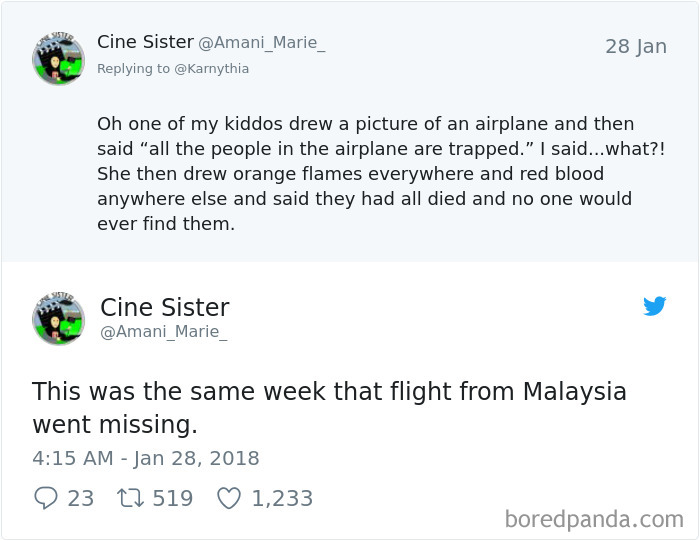
Task: Visit the @Karnythia mention link
Action: click(212, 69)
